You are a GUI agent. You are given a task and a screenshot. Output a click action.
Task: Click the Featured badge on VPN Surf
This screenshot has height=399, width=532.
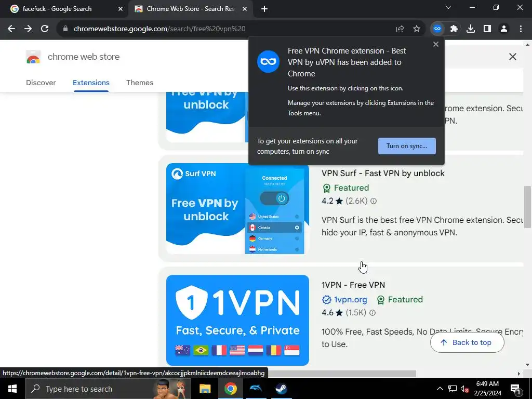click(345, 188)
